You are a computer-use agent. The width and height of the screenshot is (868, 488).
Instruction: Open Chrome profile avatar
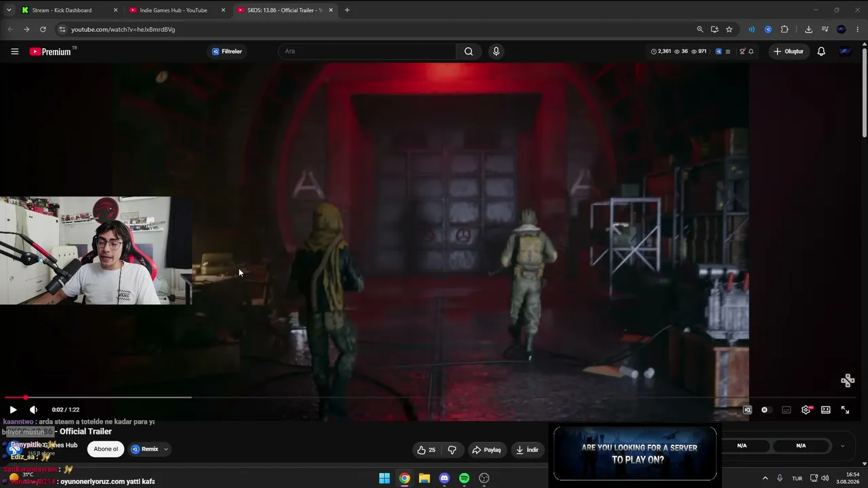point(842,29)
